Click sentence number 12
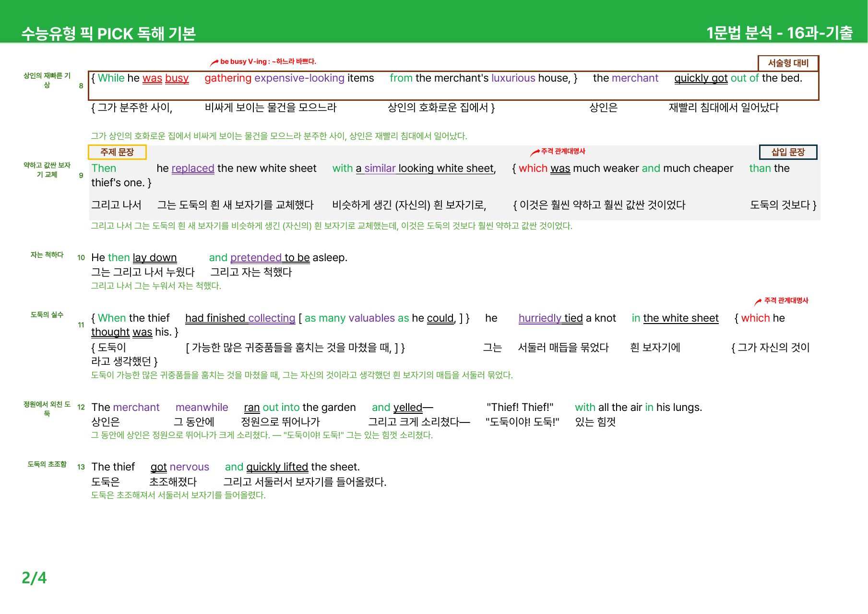868x614 pixels. point(81,408)
